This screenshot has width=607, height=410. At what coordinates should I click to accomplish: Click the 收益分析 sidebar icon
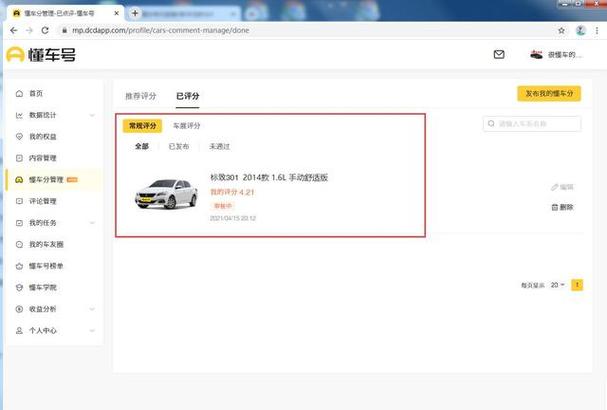tap(19, 309)
